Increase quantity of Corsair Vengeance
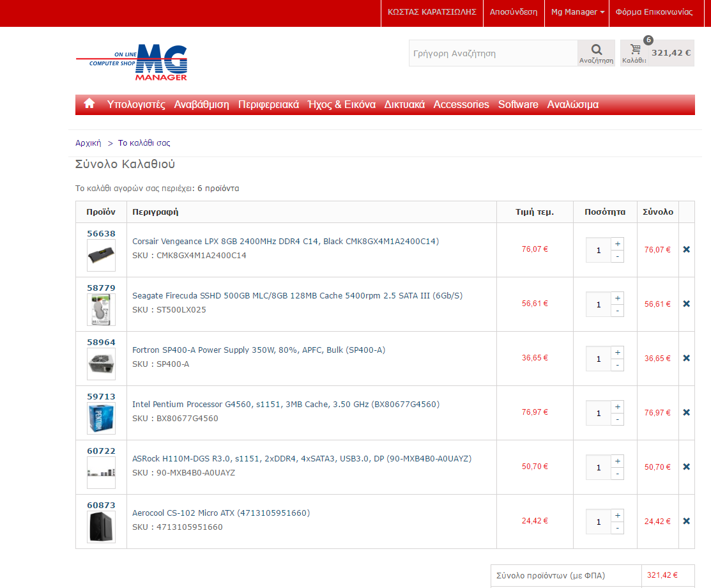Viewport: 711px width, 588px height. tap(617, 244)
